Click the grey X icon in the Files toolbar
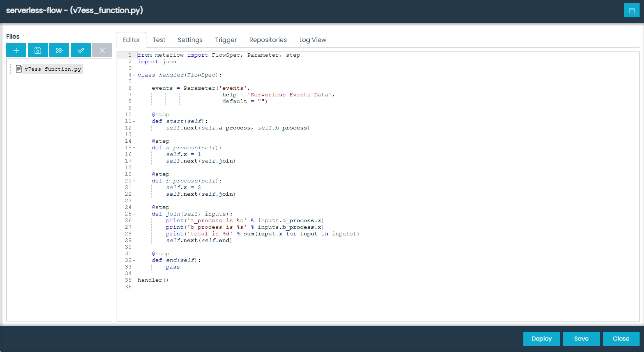The height and width of the screenshot is (352, 644). click(x=102, y=50)
